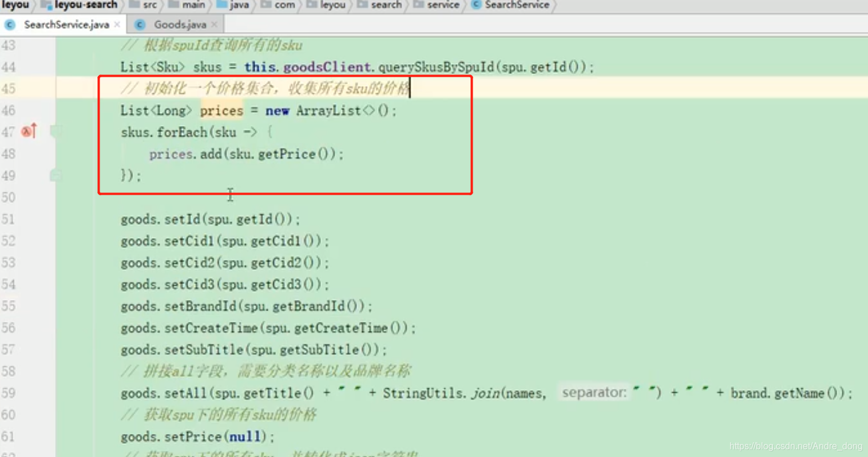Image resolution: width=868 pixels, height=457 pixels.
Task: Open the leyou-search breadcrumb
Action: click(86, 5)
